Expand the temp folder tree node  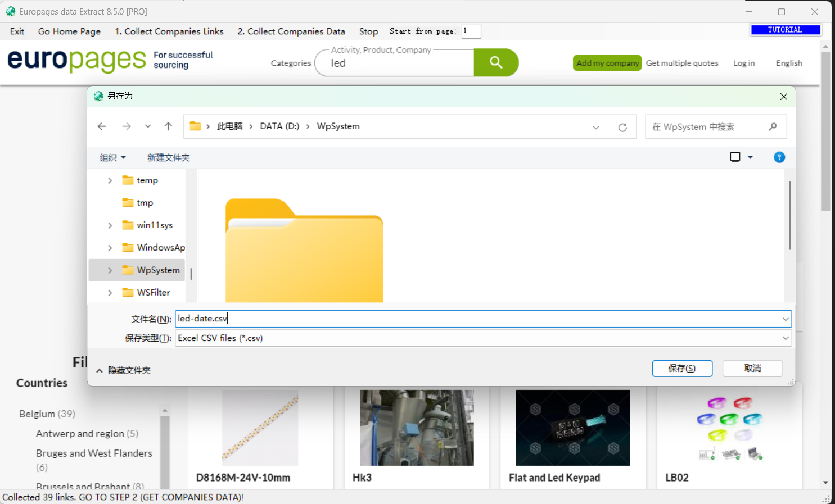pos(110,180)
